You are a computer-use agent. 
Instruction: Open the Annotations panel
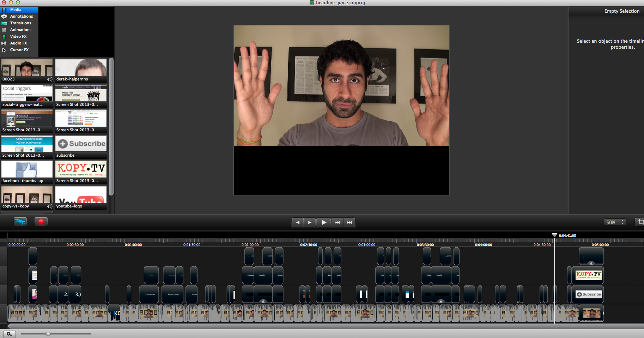click(x=21, y=16)
